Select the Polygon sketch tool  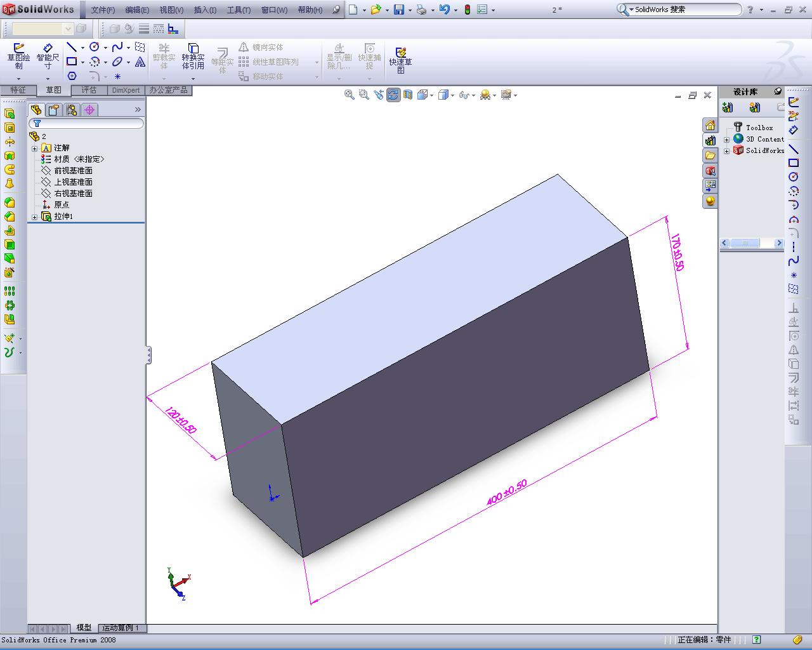point(72,76)
